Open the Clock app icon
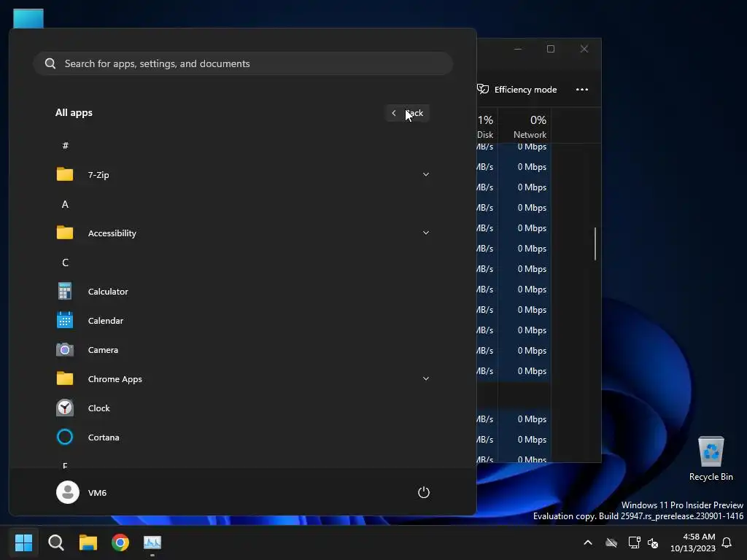Viewport: 747px width, 560px height. [65, 408]
